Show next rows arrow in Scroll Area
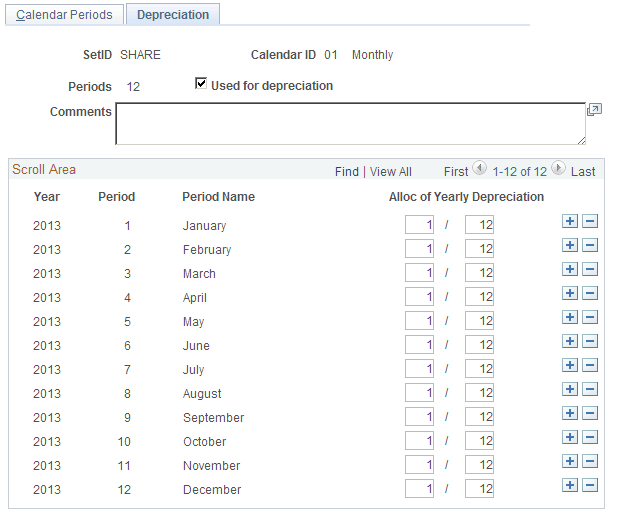This screenshot has height=514, width=617. point(558,168)
